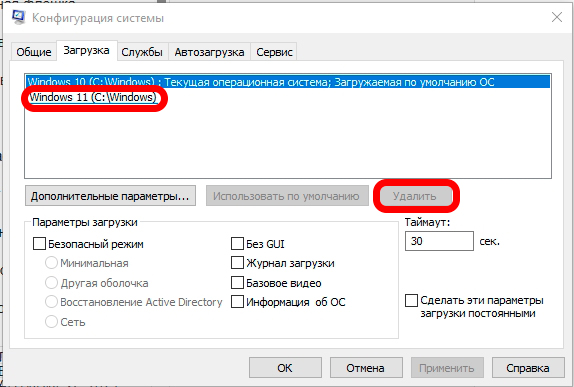The height and width of the screenshot is (387, 574).
Task: Check the Базовое видео option
Action: pos(238,283)
